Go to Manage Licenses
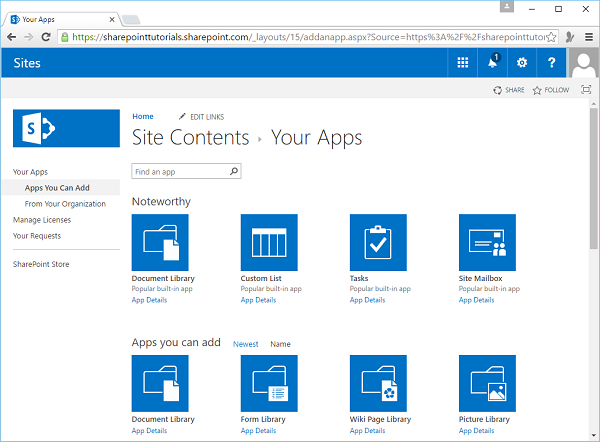 (x=42, y=220)
